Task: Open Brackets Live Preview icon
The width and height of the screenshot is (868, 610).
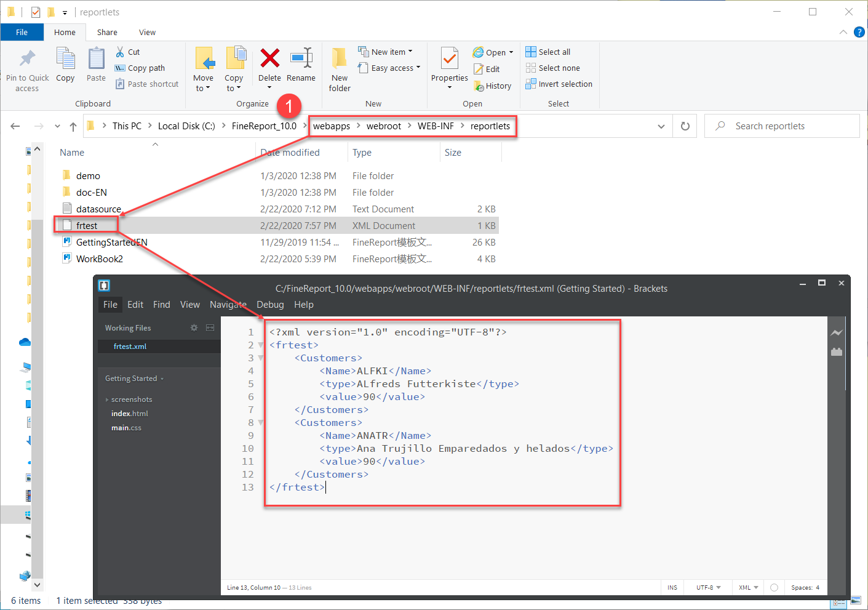Action: coord(837,332)
